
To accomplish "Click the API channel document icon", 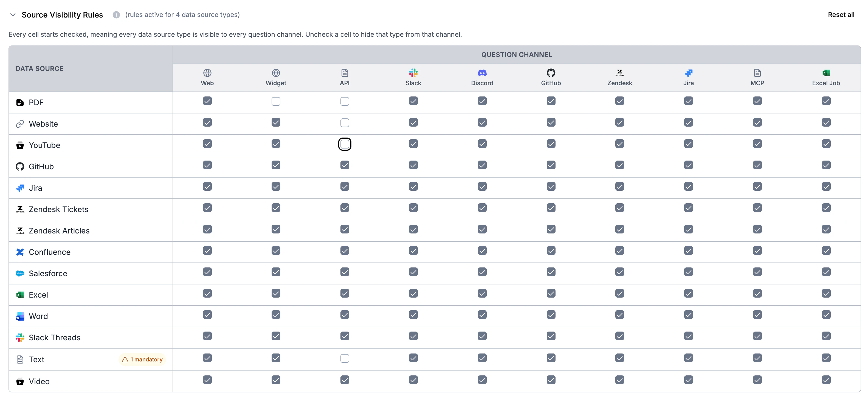I will coord(345,73).
